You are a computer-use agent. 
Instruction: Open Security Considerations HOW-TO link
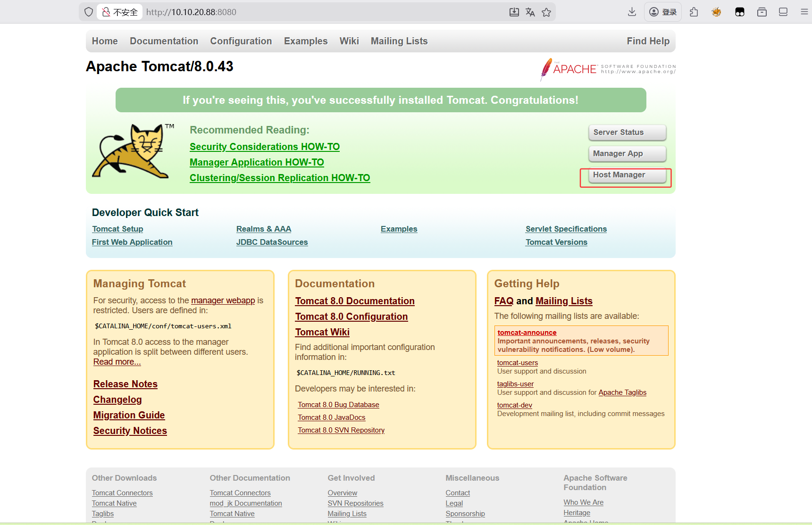click(x=264, y=147)
